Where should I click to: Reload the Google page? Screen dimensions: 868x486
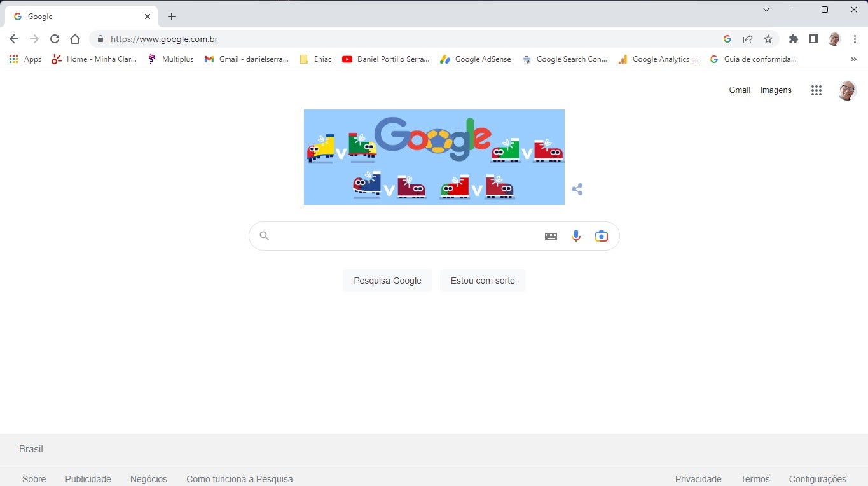click(55, 39)
